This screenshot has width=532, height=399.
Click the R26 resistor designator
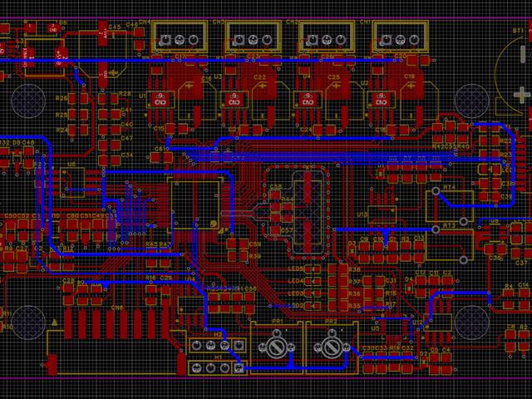(62, 98)
